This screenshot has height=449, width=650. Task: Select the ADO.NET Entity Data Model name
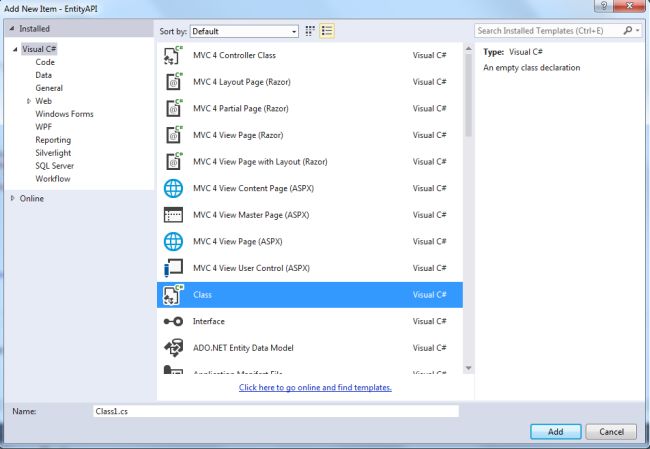(243, 348)
